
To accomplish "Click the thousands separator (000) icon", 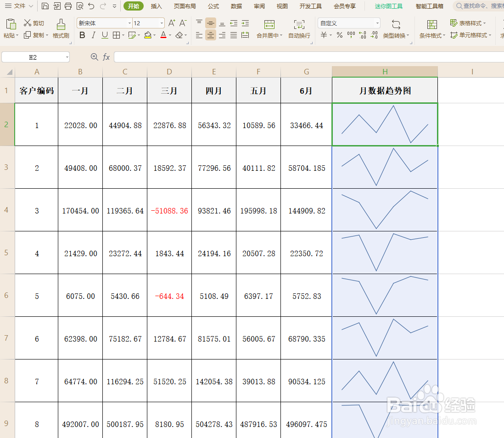I will [x=351, y=35].
